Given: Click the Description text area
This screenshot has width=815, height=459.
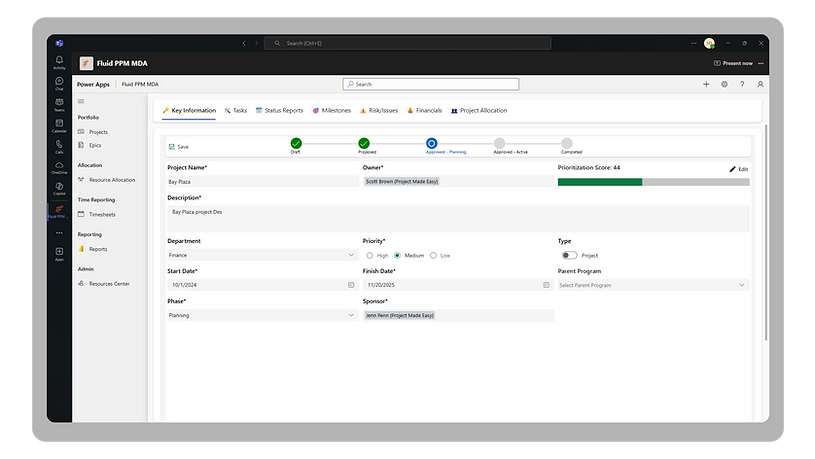Looking at the screenshot, I should click(458, 218).
